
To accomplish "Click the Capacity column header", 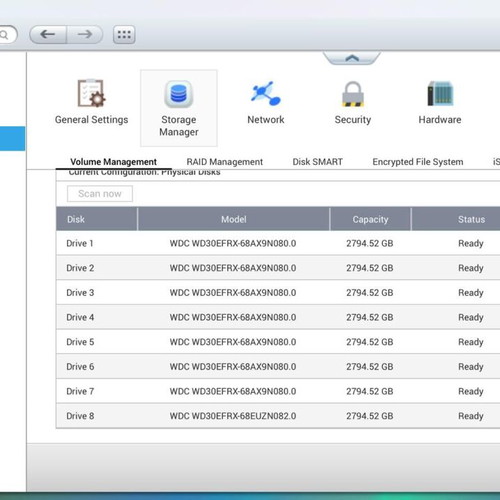I will (370, 219).
